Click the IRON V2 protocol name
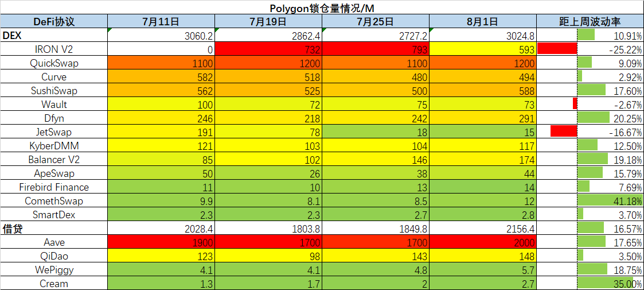 54,49
